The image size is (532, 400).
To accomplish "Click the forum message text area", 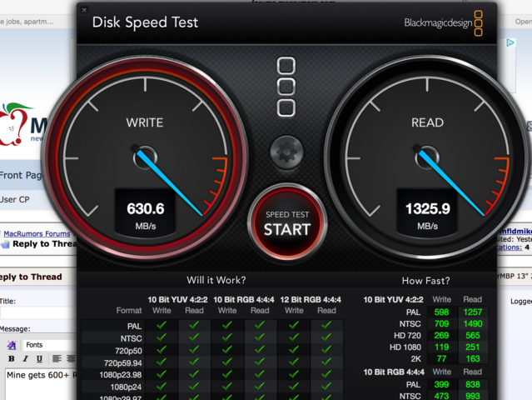I will coord(42,384).
